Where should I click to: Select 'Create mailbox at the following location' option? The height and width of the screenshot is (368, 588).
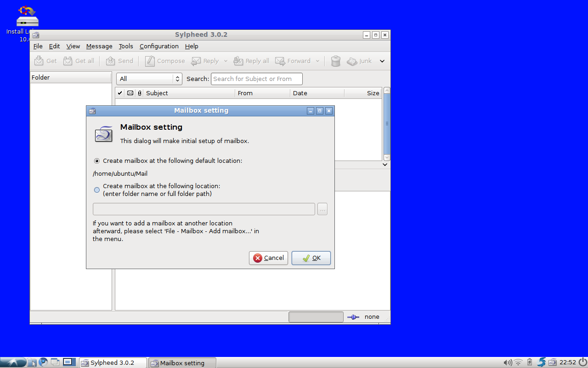click(x=157, y=190)
